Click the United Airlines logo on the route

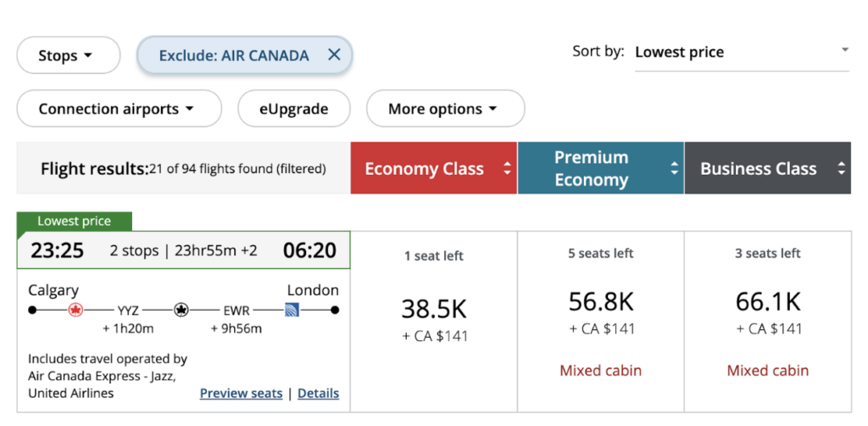tap(292, 310)
